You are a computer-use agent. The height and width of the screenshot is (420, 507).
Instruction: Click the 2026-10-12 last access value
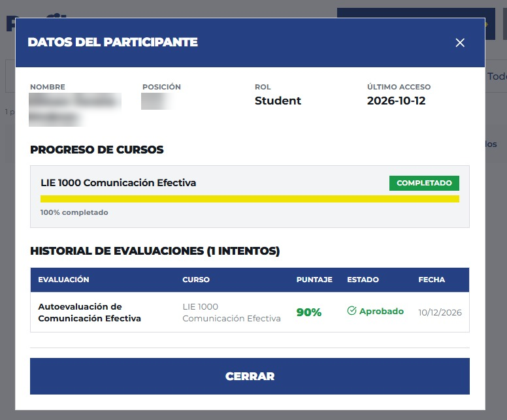[396, 101]
